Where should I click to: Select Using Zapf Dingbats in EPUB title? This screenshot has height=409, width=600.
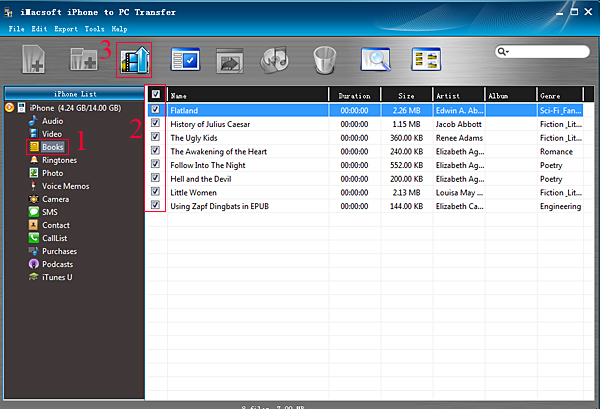click(219, 207)
